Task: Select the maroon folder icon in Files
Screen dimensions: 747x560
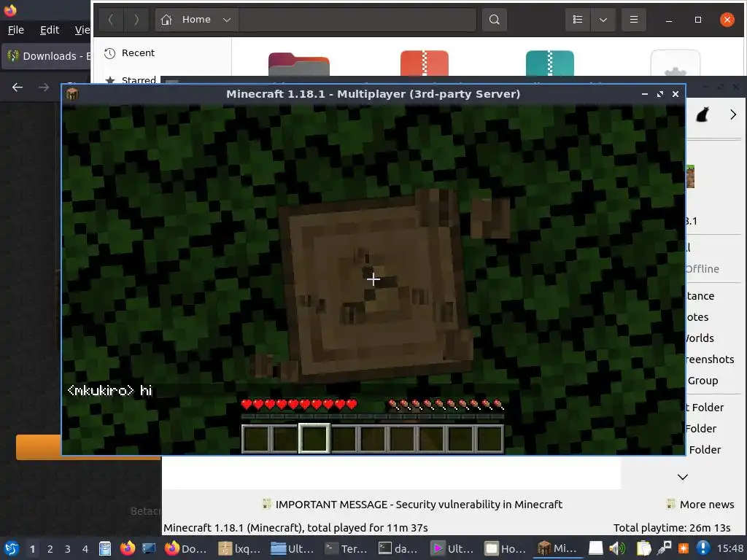Action: (298, 64)
